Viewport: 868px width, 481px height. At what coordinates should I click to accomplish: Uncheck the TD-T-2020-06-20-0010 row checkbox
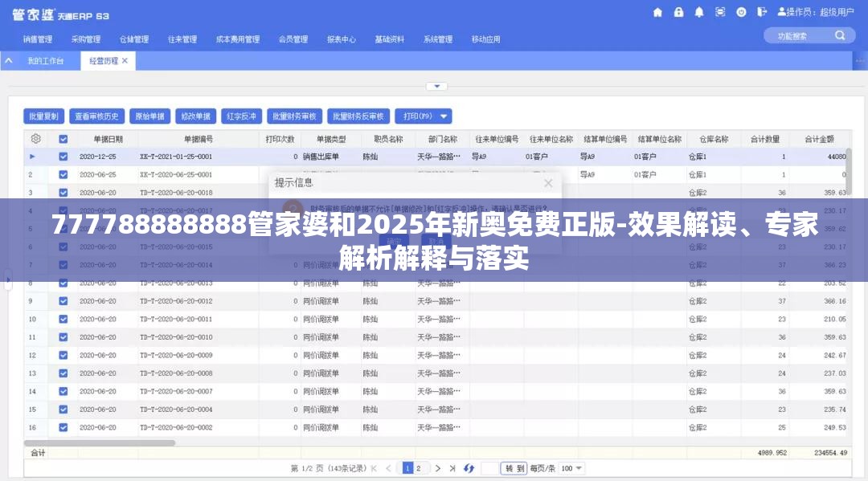(x=63, y=337)
